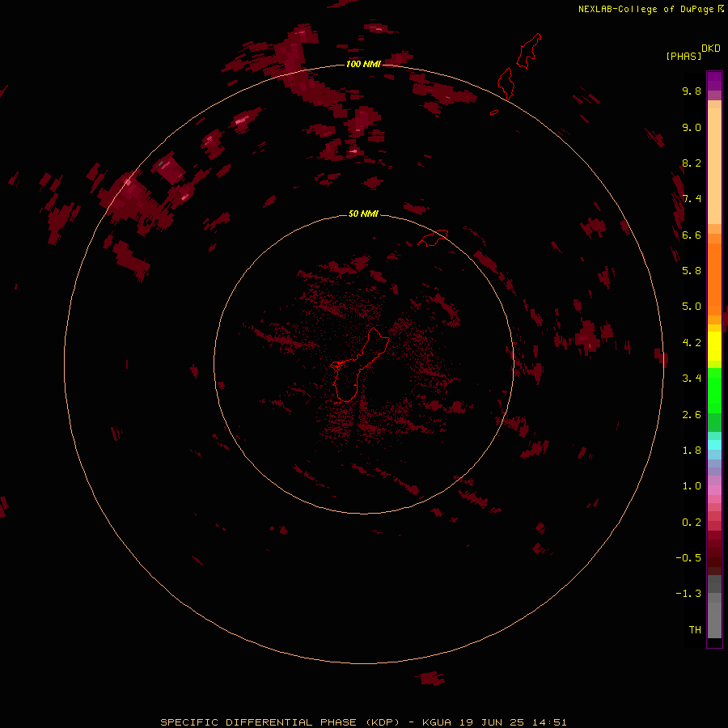The height and width of the screenshot is (728, 728).
Task: Click the 5.8 color scale label
Action: pyautogui.click(x=692, y=270)
